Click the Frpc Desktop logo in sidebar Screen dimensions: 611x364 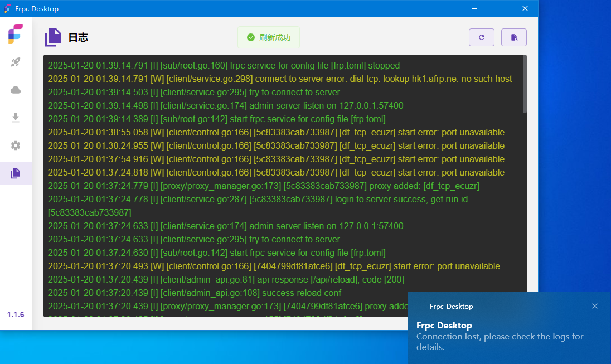[16, 34]
